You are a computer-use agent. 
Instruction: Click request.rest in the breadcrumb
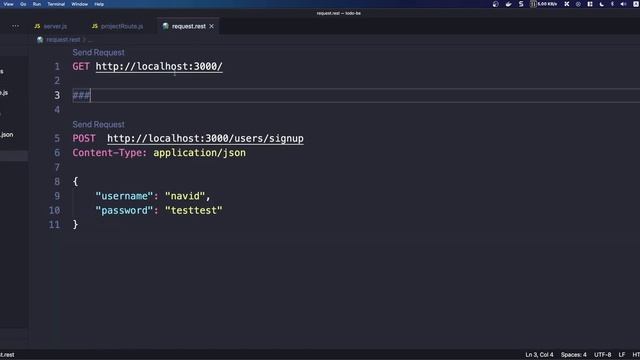coord(63,40)
